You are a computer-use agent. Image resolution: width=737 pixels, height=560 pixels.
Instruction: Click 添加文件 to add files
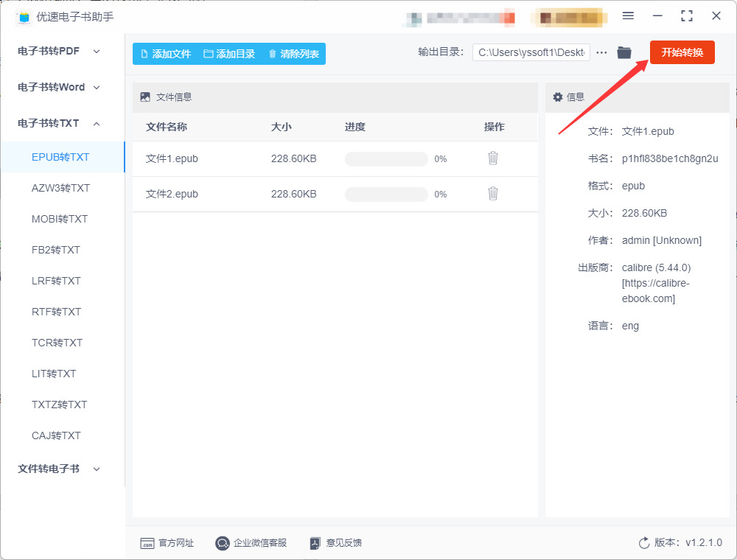tap(166, 54)
